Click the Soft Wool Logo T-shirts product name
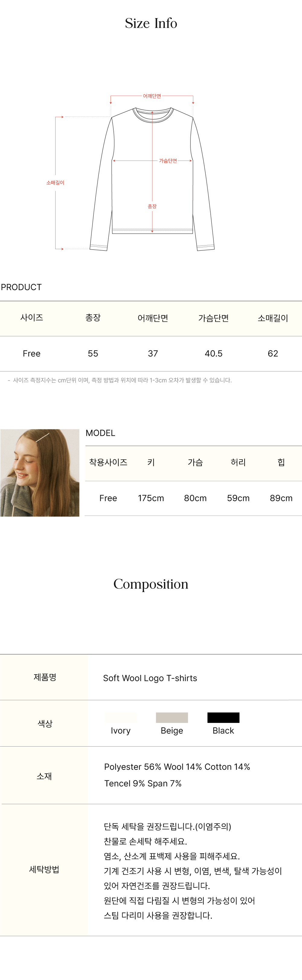The height and width of the screenshot is (980, 302). [150, 678]
